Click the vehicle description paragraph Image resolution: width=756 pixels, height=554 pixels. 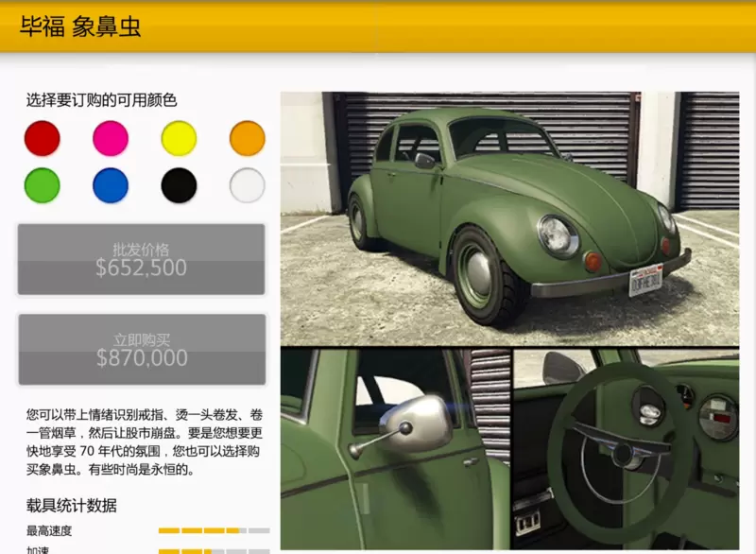(x=145, y=442)
